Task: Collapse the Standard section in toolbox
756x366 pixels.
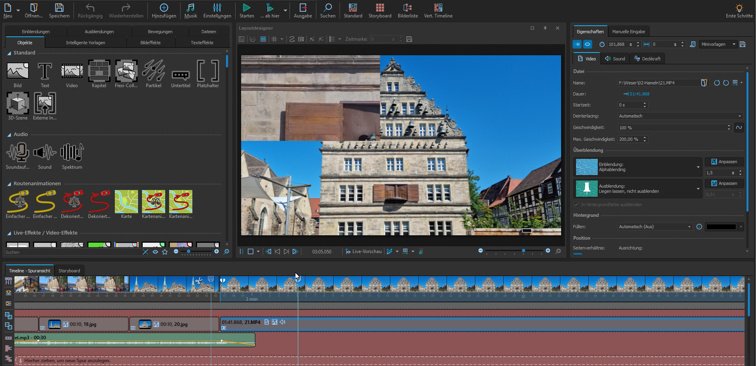Action: point(10,53)
